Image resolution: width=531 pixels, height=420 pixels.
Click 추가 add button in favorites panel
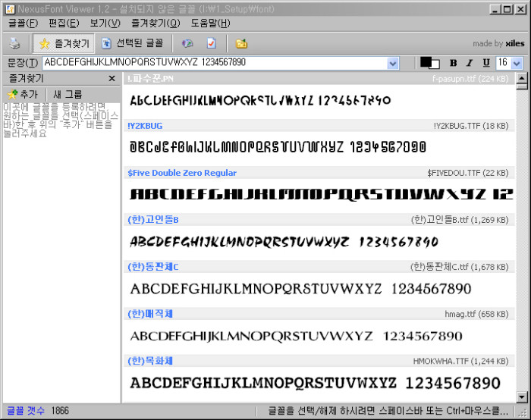coord(22,94)
